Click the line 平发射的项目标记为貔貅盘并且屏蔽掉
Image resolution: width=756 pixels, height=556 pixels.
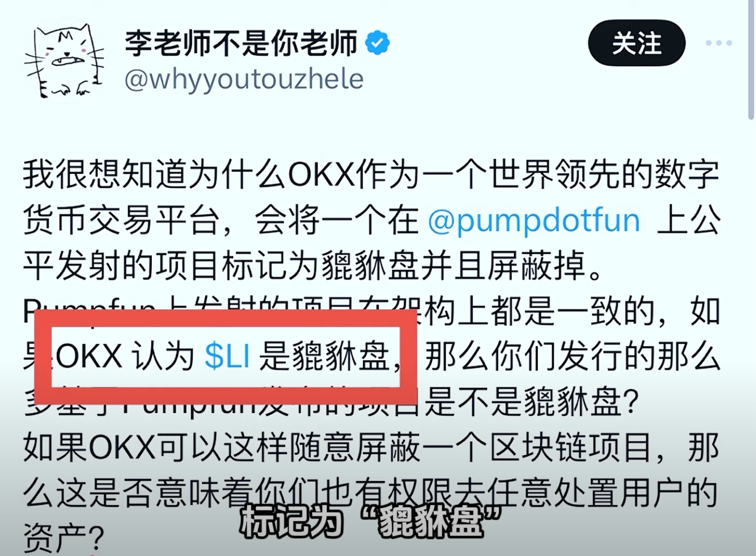[313, 265]
